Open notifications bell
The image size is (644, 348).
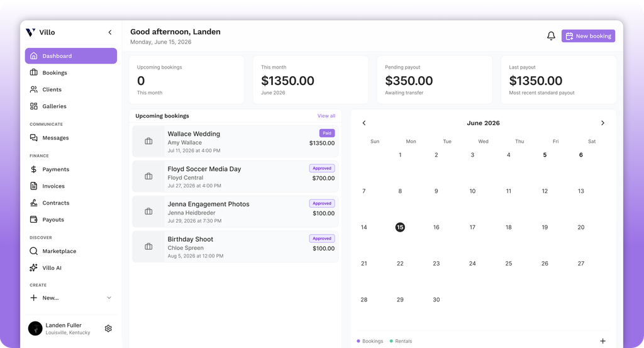tap(551, 36)
